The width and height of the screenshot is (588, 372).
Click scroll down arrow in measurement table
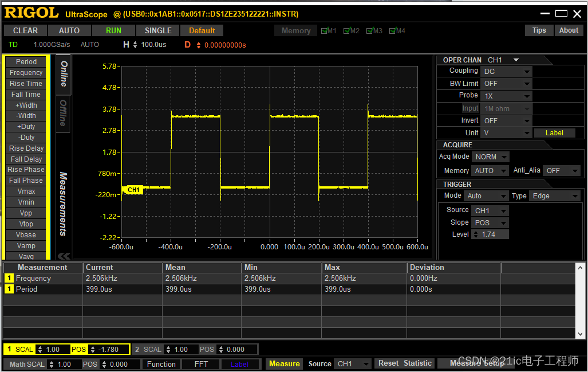(x=580, y=334)
